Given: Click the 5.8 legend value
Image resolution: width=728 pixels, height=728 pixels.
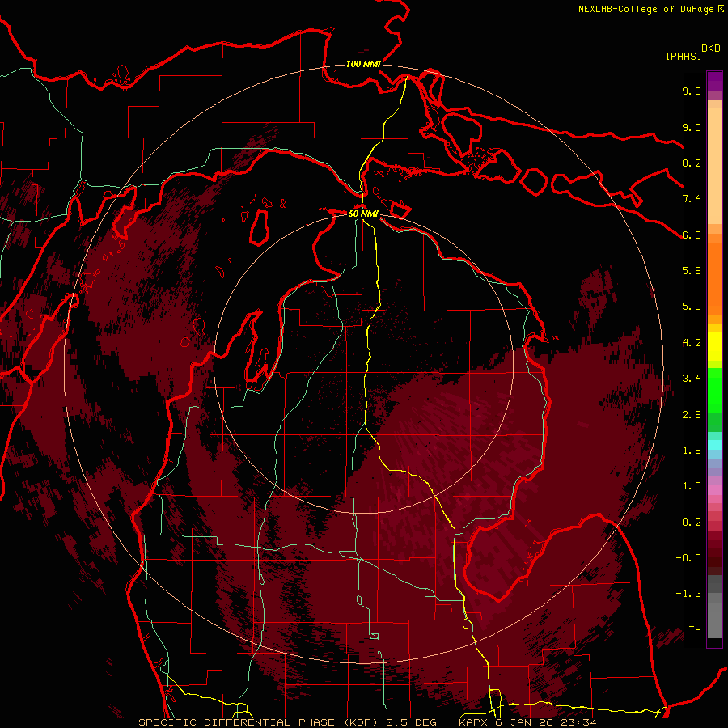Looking at the screenshot, I should (692, 271).
